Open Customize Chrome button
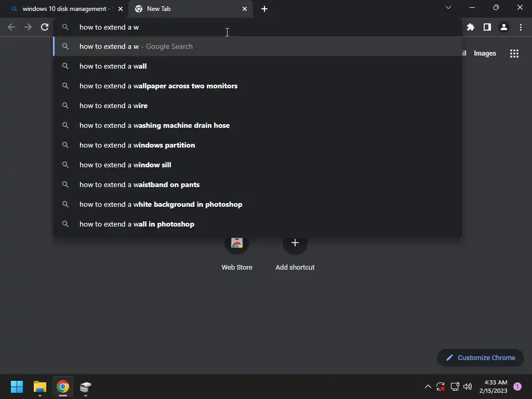Image resolution: width=532 pixels, height=399 pixels. point(481,357)
